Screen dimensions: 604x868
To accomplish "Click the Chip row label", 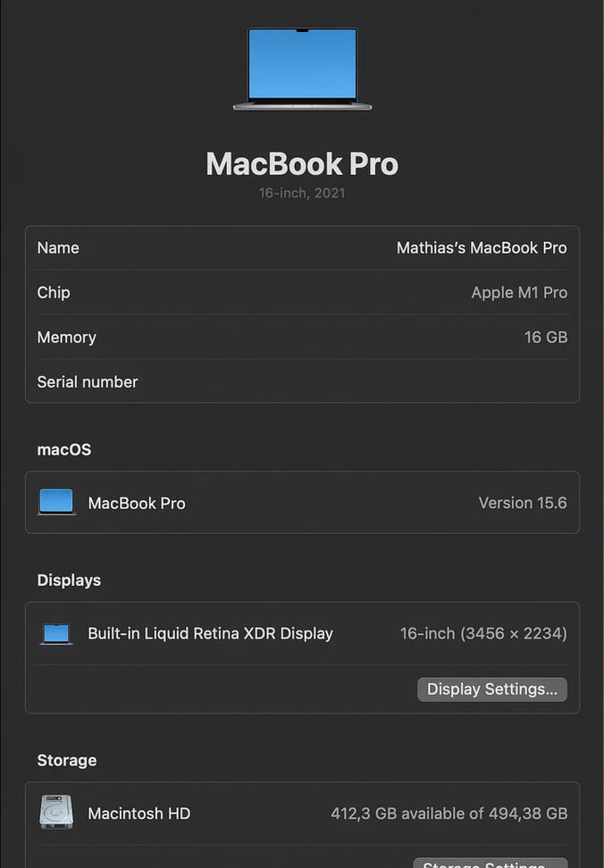I will tap(54, 292).
